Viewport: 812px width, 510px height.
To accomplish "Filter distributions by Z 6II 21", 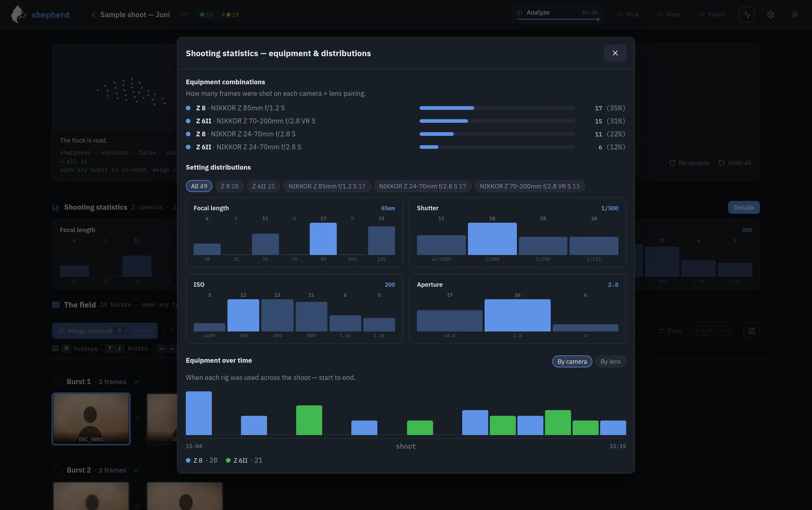I will 264,186.
